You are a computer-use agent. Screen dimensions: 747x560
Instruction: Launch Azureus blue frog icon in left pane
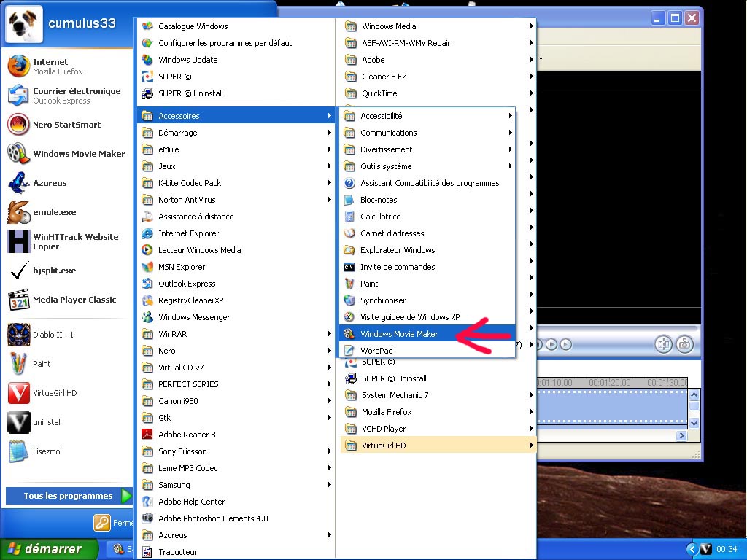[18, 183]
